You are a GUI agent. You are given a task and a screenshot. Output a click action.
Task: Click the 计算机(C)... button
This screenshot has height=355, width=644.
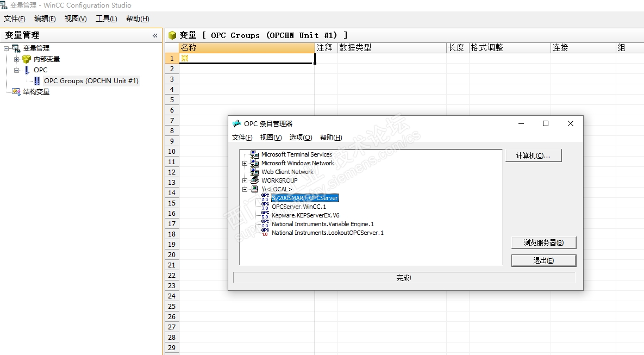click(x=533, y=155)
